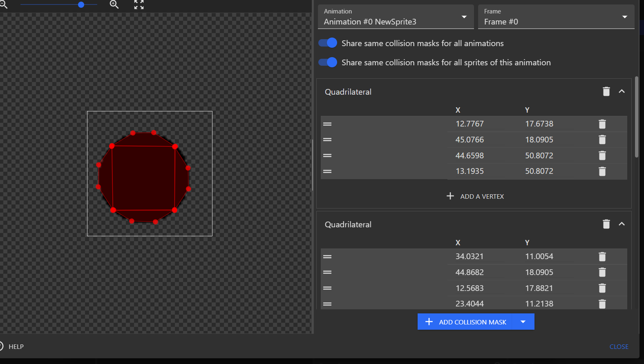644x364 pixels.
Task: Click the fit-to-screen zoom icon
Action: [x=139, y=4]
